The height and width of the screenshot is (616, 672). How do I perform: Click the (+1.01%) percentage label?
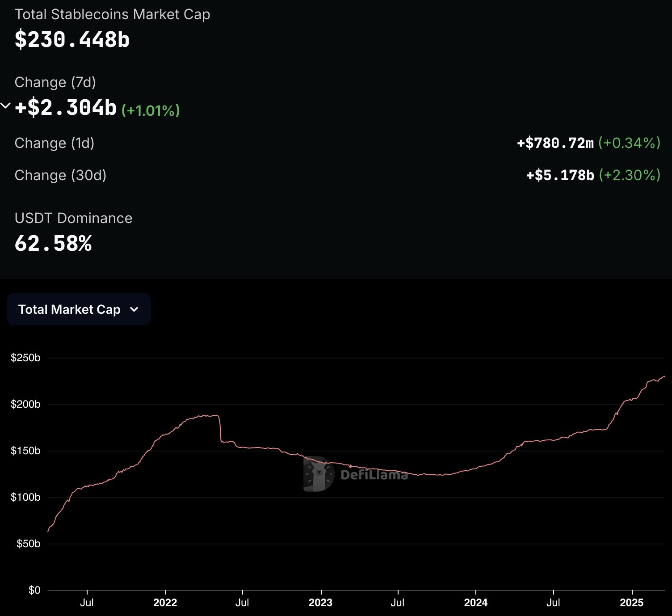[x=151, y=110]
